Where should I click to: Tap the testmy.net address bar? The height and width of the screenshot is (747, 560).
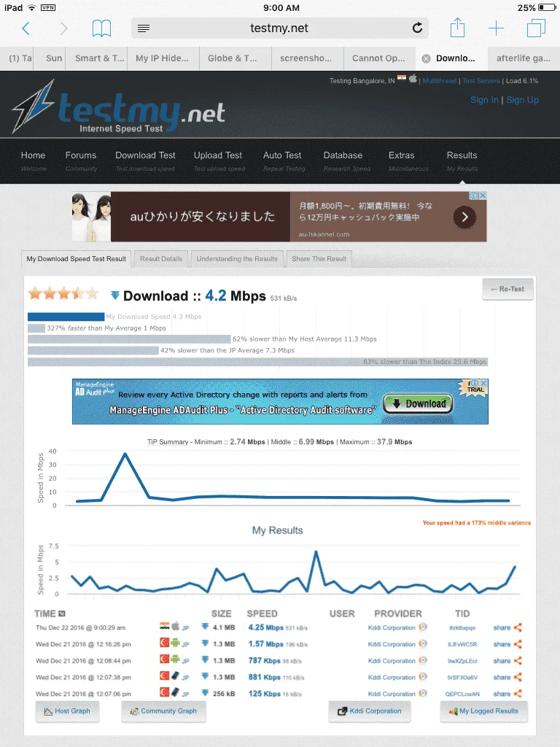(279, 28)
